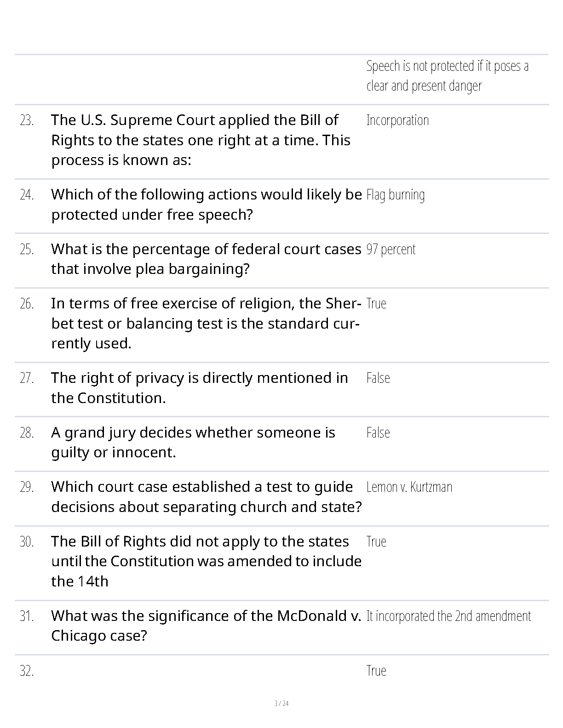Click the 'Flag burning' answer

[396, 195]
